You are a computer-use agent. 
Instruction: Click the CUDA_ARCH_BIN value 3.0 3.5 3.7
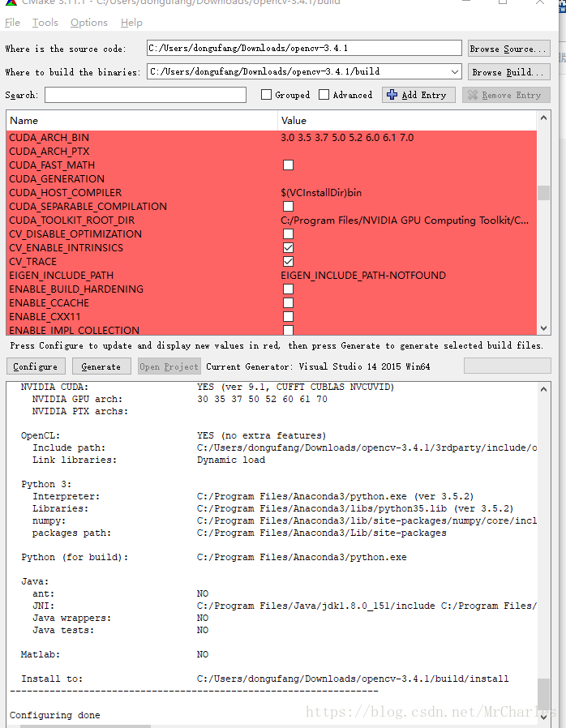pyautogui.click(x=347, y=138)
